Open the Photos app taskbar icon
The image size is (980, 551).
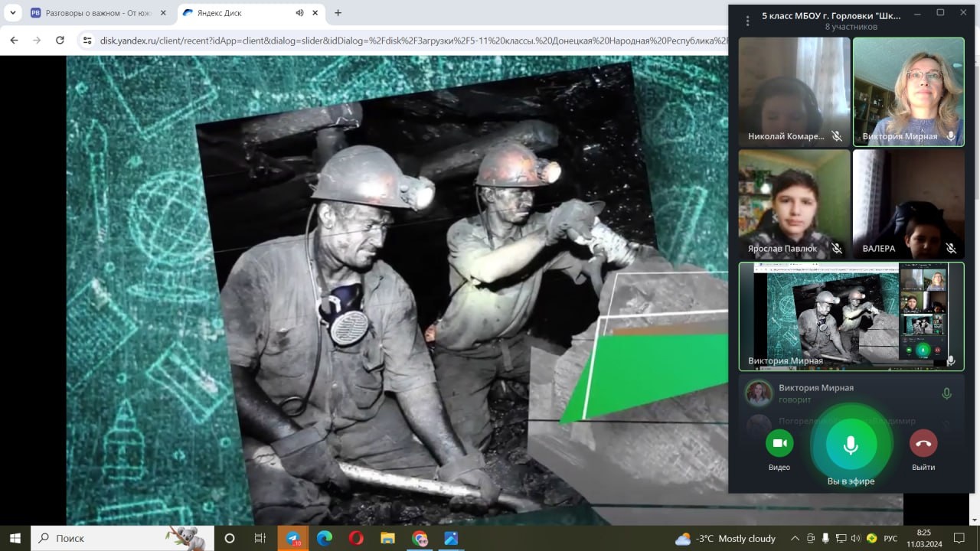(x=451, y=538)
